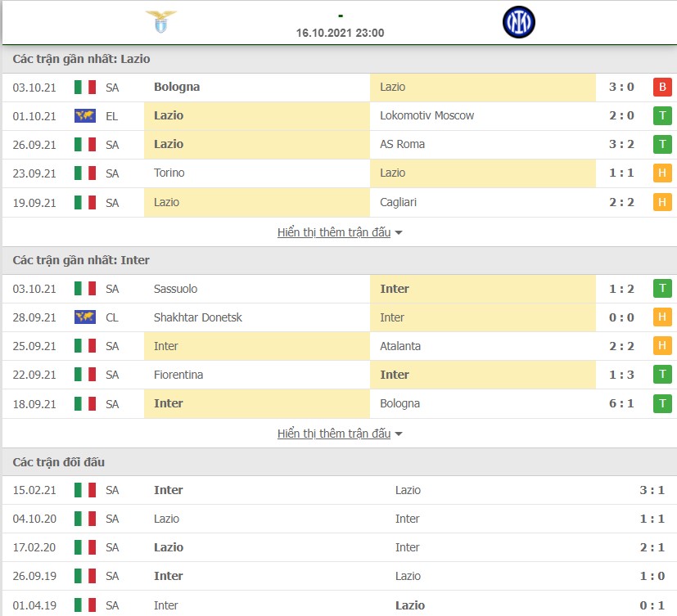The height and width of the screenshot is (616, 677).
Task: Click the 1 : 3 score on Fiorentina row
Action: click(x=621, y=375)
